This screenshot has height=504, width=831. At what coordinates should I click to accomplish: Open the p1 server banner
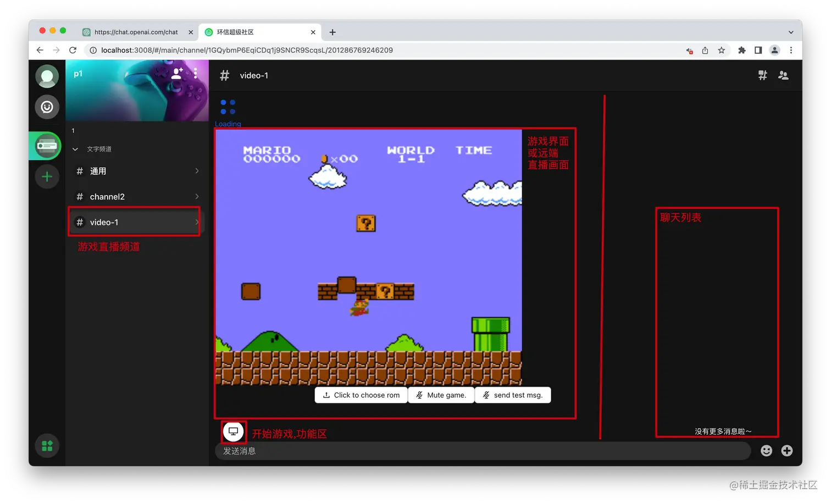tap(137, 90)
